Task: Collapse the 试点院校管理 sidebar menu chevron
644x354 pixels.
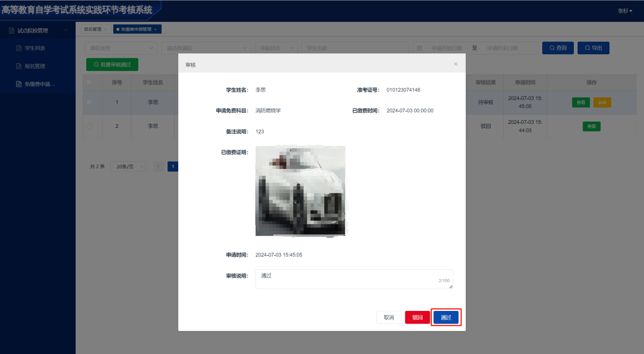Action: 66,30
